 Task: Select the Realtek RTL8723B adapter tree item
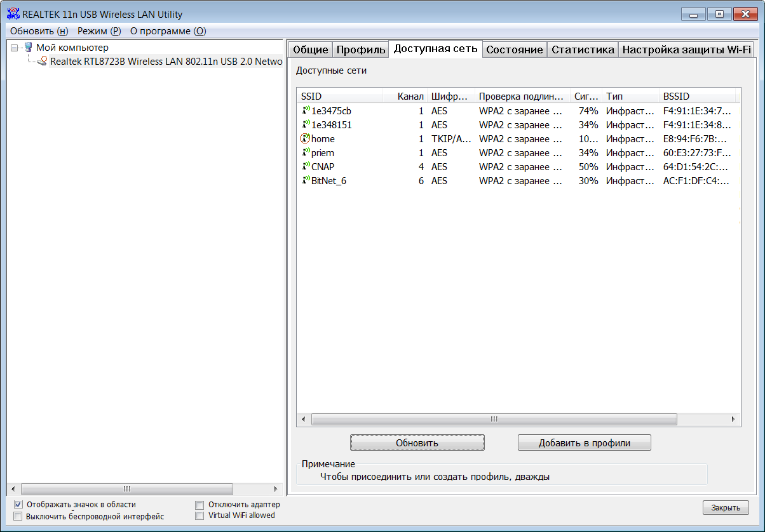click(166, 62)
